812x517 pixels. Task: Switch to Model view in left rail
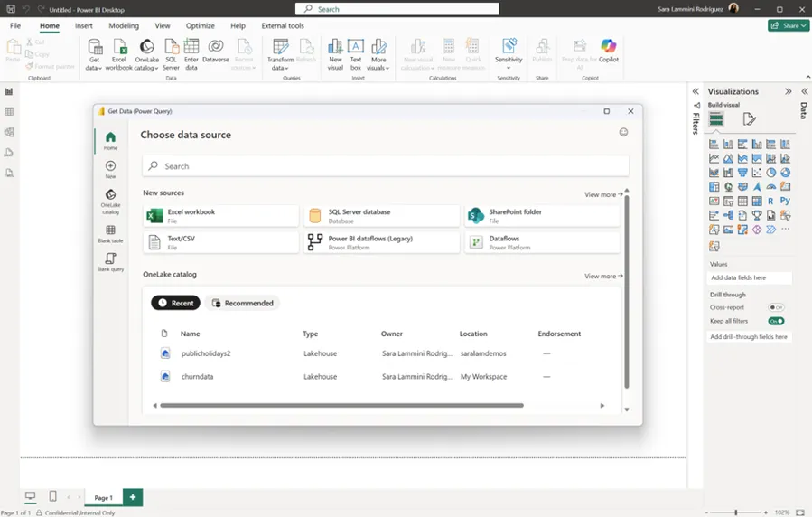[x=9, y=132]
